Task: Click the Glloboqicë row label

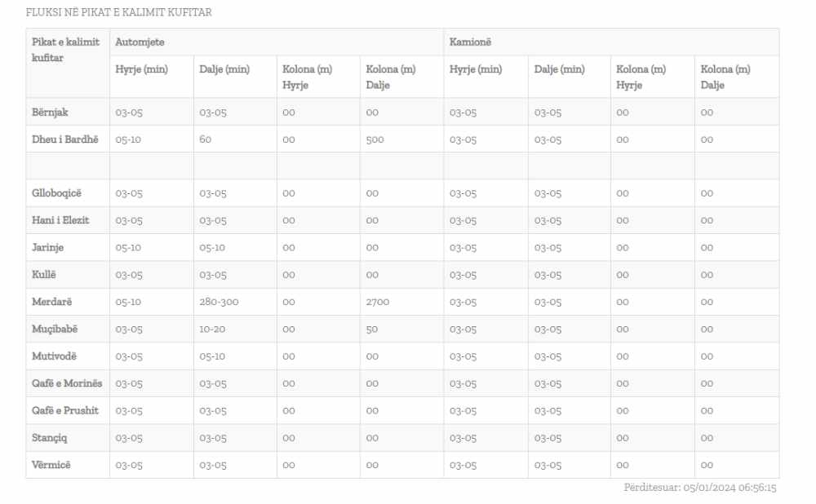Action: pyautogui.click(x=57, y=193)
